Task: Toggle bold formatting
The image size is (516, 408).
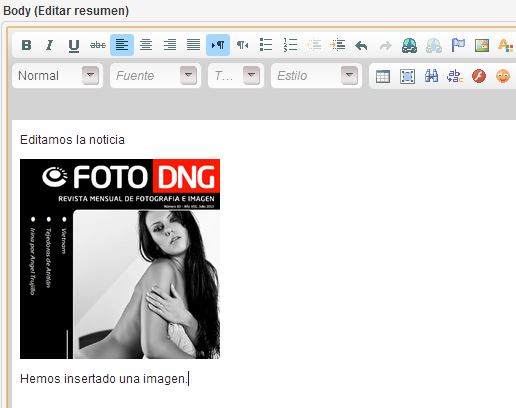Action: pyautogui.click(x=26, y=45)
